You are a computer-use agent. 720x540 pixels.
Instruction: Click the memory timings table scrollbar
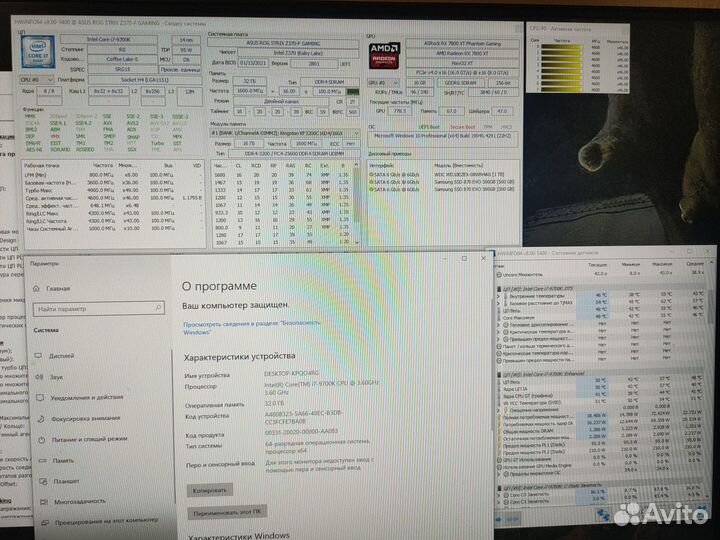tap(357, 203)
